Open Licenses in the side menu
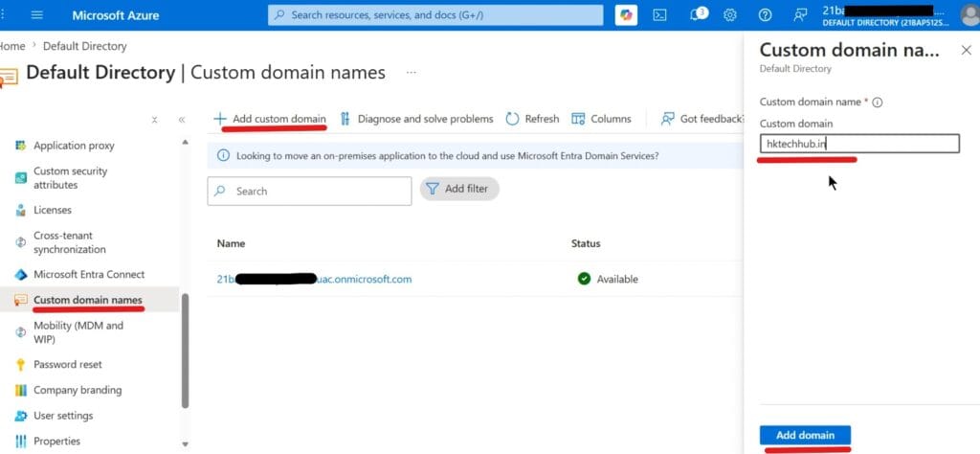Screen dimensions: 980x454 click(x=53, y=210)
